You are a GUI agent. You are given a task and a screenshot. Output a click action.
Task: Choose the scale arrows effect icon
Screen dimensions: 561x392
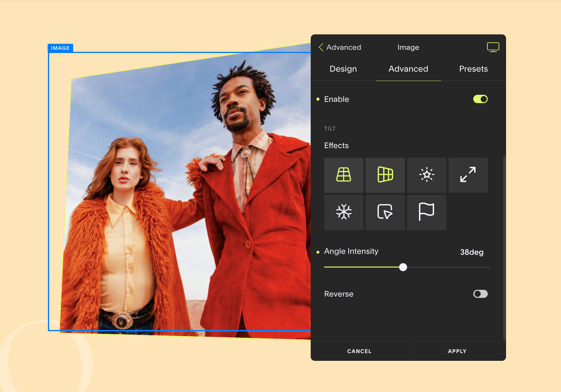pyautogui.click(x=468, y=175)
